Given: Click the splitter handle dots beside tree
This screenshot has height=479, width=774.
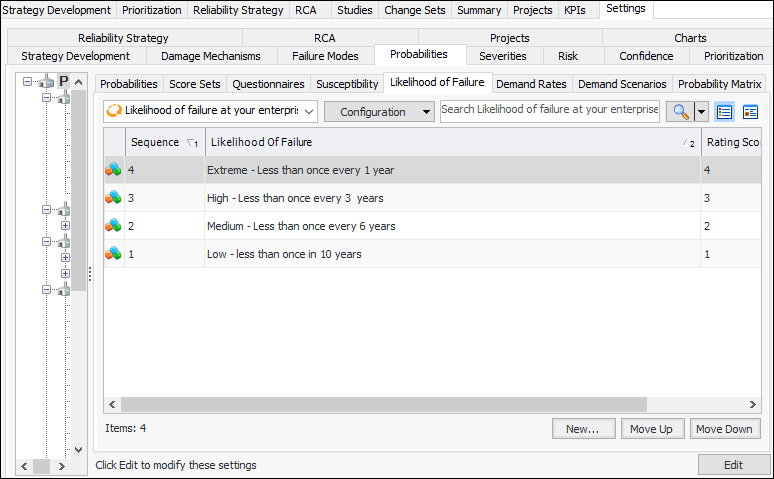Looking at the screenshot, I should (90, 274).
